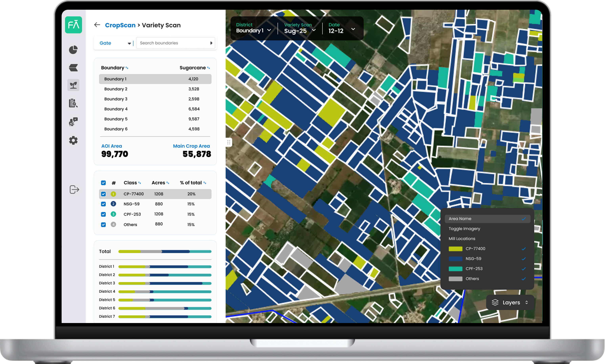Open the report search clipboard icon
This screenshot has width=605, height=364.
pyautogui.click(x=73, y=103)
